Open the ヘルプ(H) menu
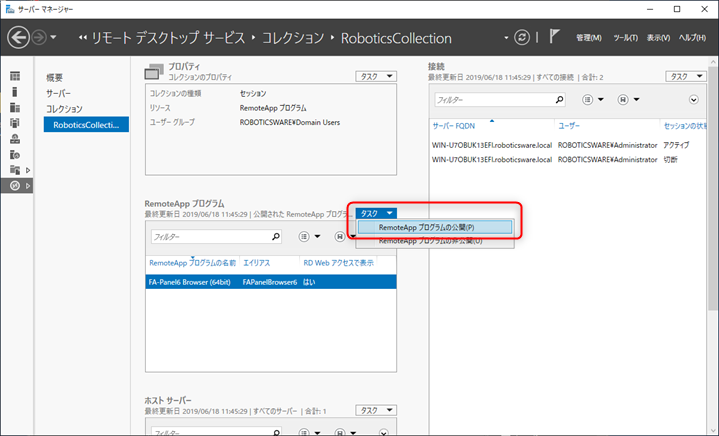Image resolution: width=719 pixels, height=436 pixels. pos(692,38)
